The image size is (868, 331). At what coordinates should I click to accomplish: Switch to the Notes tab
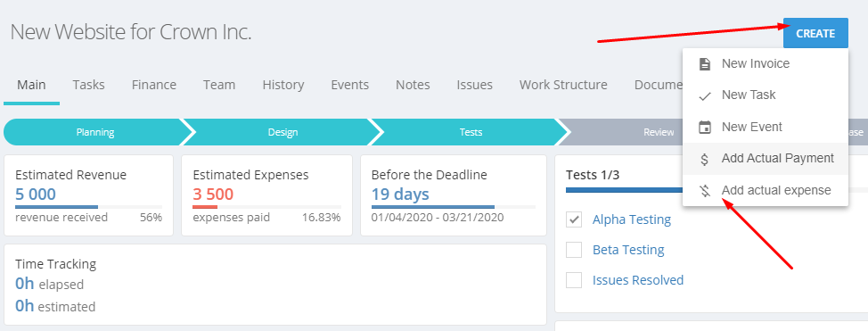pyautogui.click(x=413, y=85)
